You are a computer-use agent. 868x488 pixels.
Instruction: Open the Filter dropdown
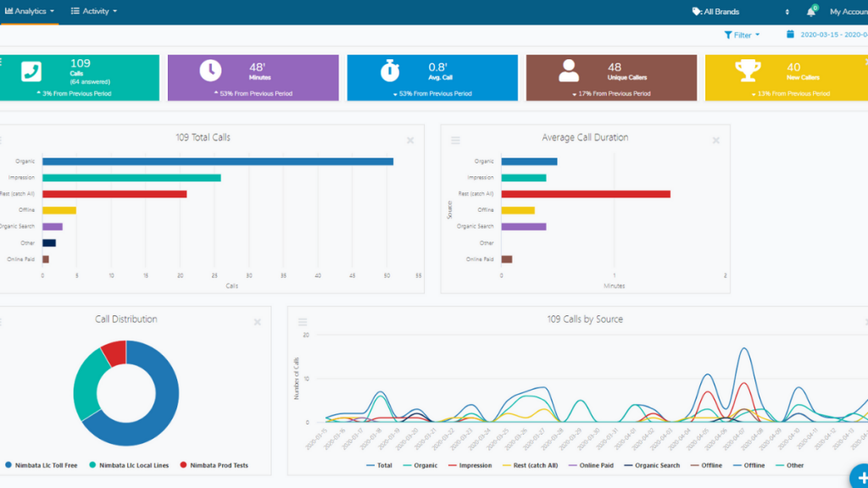pos(742,35)
